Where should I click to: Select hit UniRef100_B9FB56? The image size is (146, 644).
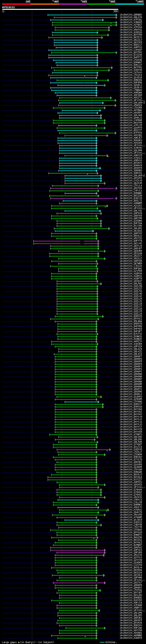(x=131, y=82)
